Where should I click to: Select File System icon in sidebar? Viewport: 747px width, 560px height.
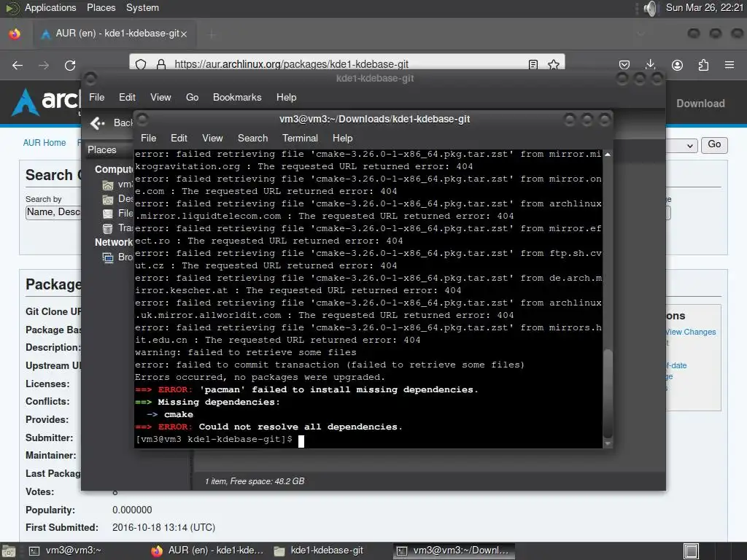pos(108,214)
